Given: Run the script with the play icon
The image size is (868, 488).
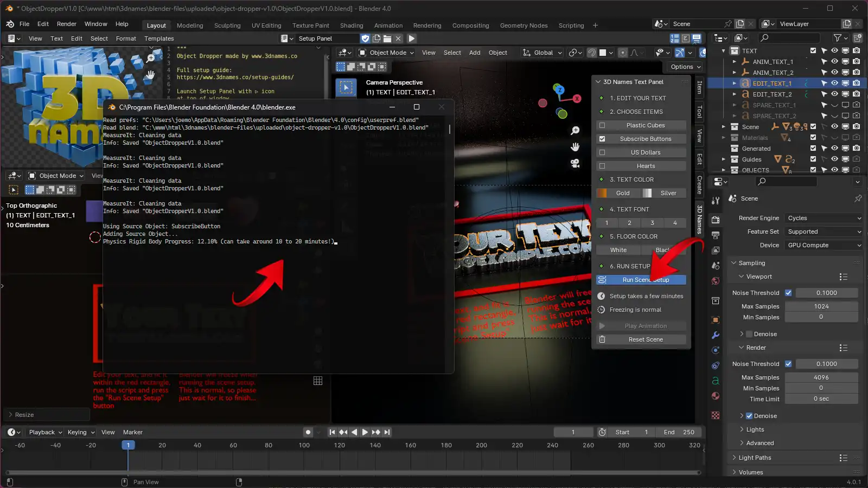Looking at the screenshot, I should click(412, 38).
